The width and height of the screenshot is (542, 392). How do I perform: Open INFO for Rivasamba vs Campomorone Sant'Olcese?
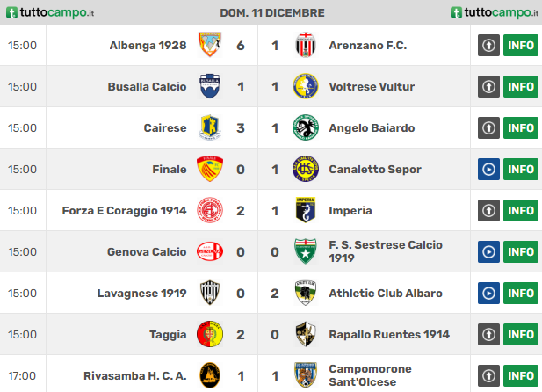(521, 375)
